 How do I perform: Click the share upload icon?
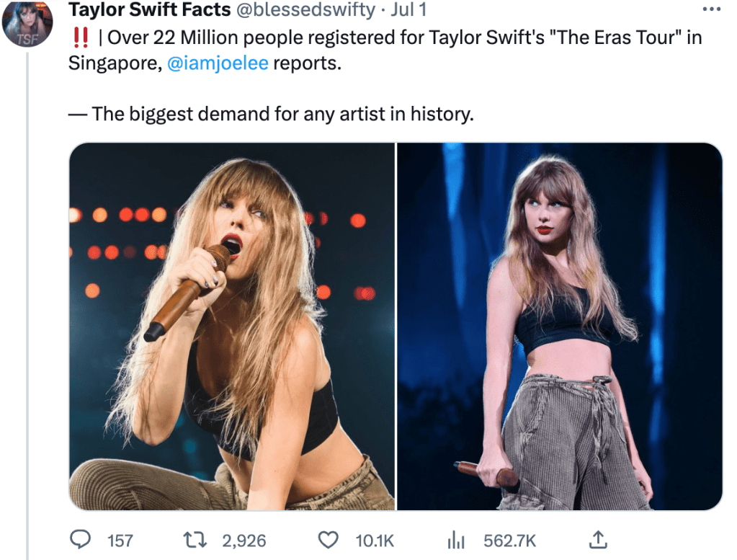[x=597, y=539]
